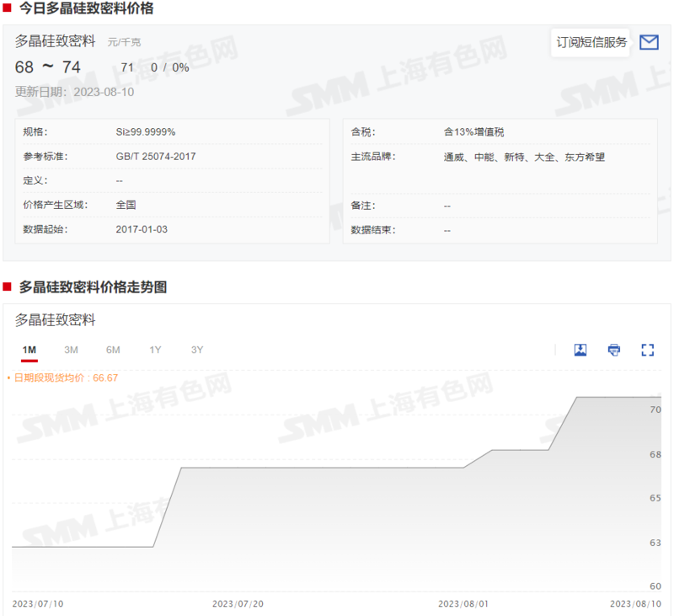Click the envelope mail icon

[x=649, y=42]
